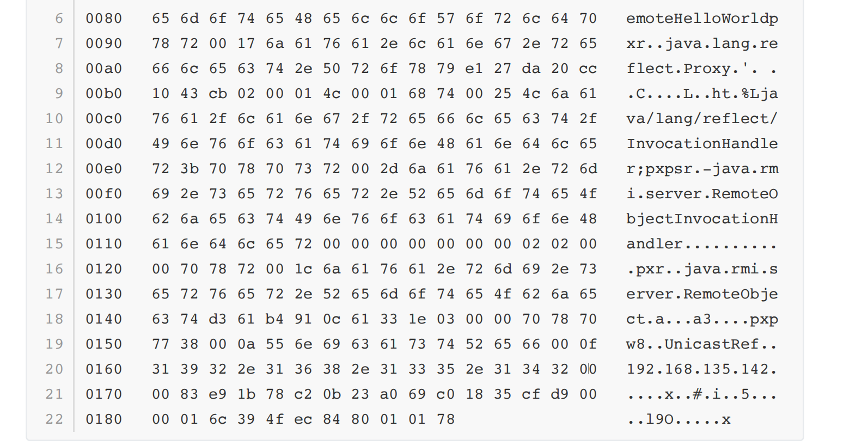This screenshot has width=868, height=445.
Task: Click the ASCII text 'bjectInvocationH'
Action: (702, 219)
